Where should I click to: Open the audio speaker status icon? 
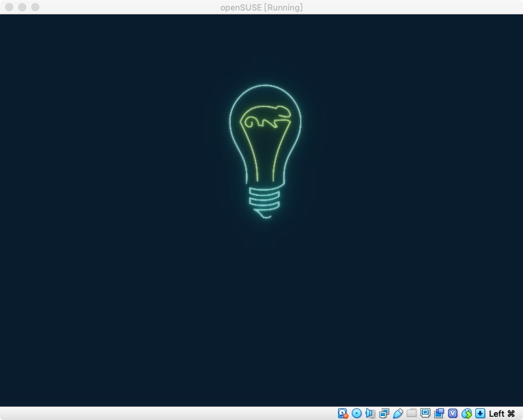[370, 413]
